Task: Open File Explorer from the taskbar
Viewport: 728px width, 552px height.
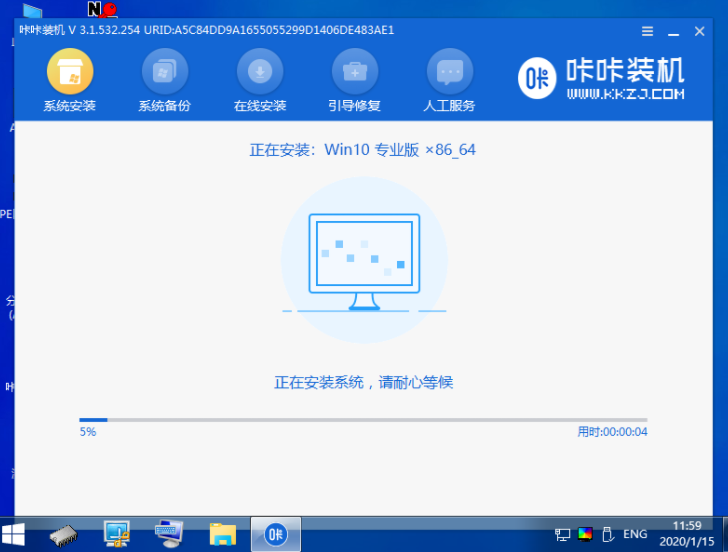Action: pos(221,534)
